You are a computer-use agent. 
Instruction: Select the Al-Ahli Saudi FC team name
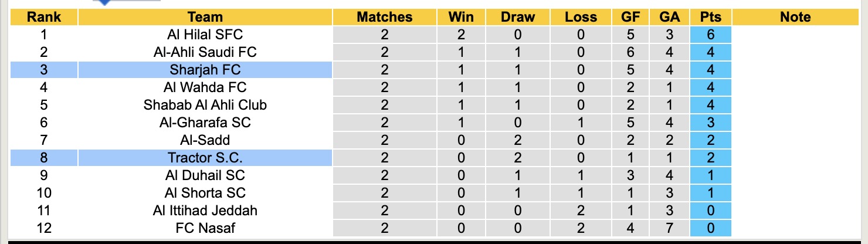click(x=205, y=52)
